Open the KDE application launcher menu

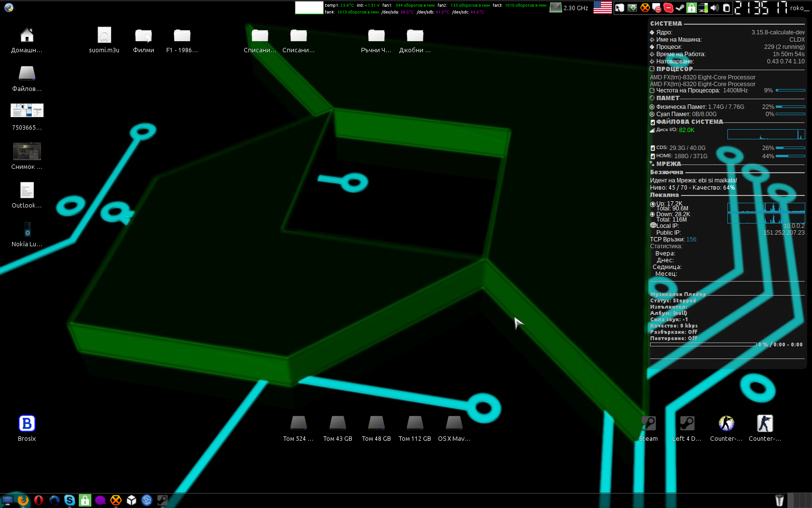click(x=9, y=7)
